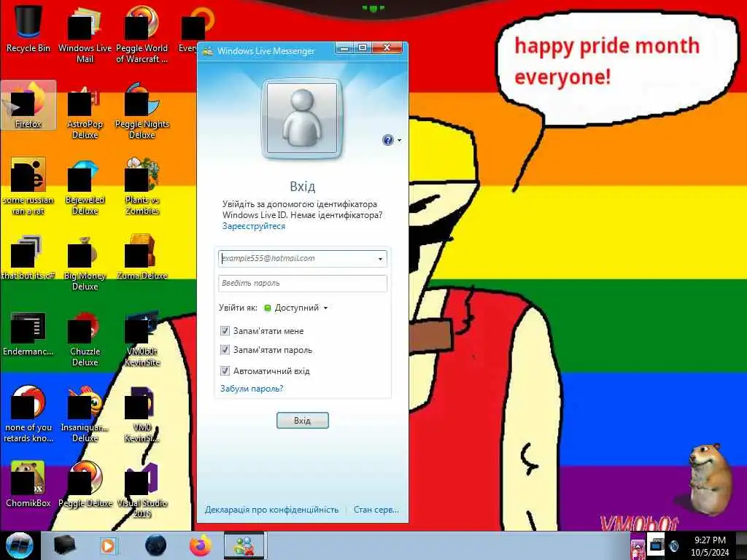
Task: Launch AstroPop Deluxe from desktop
Action: (85, 111)
